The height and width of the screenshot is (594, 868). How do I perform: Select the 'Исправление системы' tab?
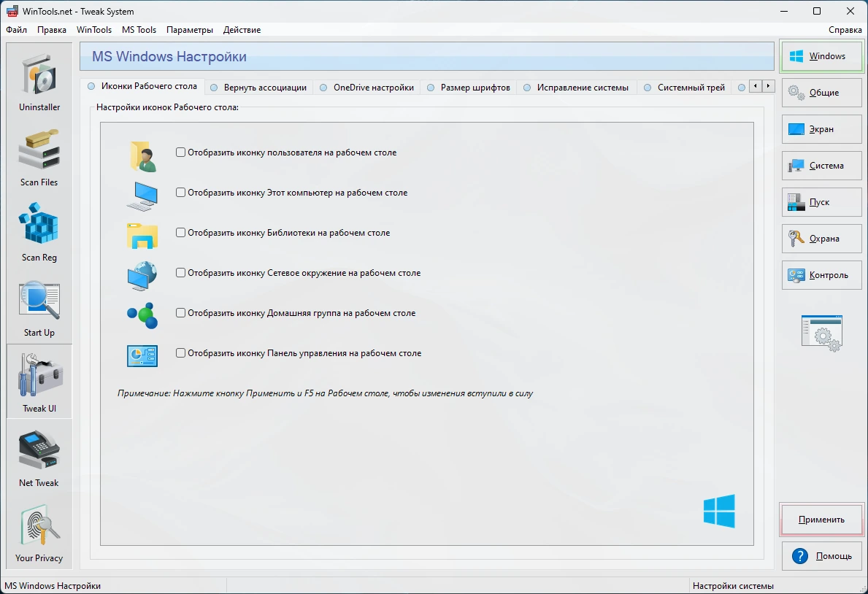(x=576, y=88)
